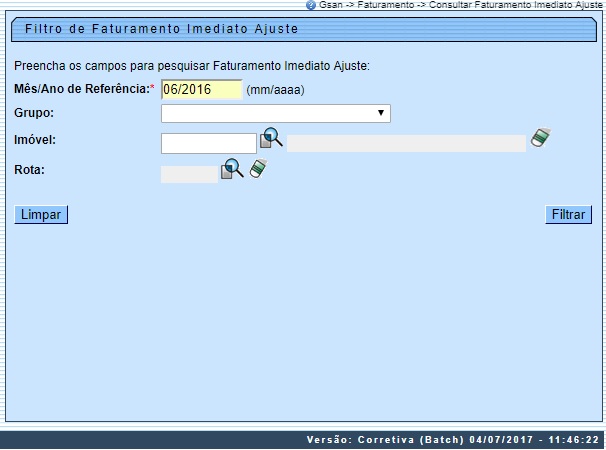This screenshot has height=450, width=606.
Task: Click the Imóvel label
Action: pyautogui.click(x=35, y=140)
